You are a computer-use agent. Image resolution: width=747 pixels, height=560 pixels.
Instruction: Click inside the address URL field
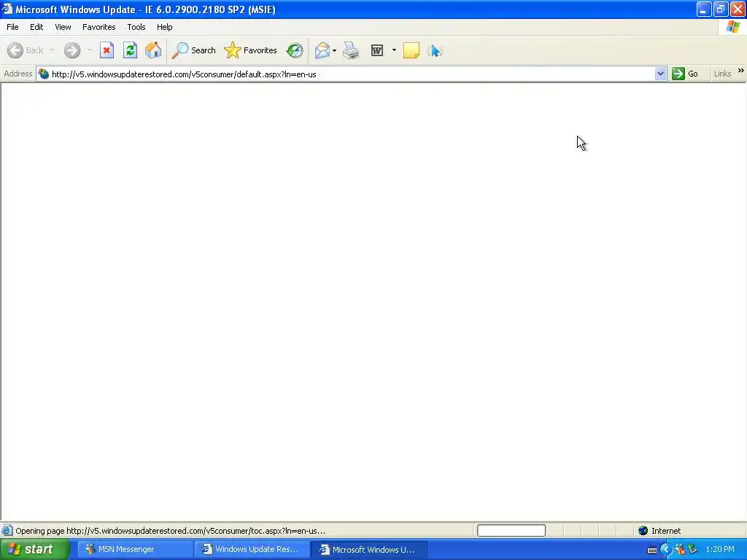352,74
